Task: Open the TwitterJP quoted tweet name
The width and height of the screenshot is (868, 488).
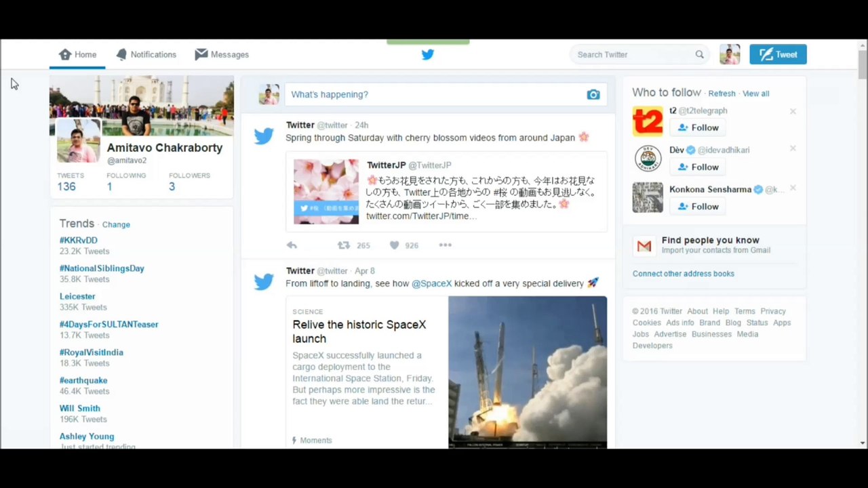Action: coord(386,165)
